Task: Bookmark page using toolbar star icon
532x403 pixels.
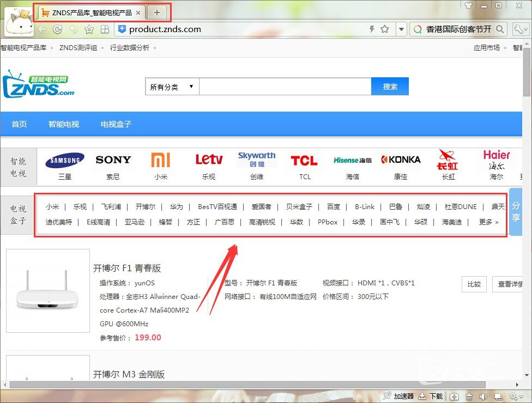Action: click(89, 29)
